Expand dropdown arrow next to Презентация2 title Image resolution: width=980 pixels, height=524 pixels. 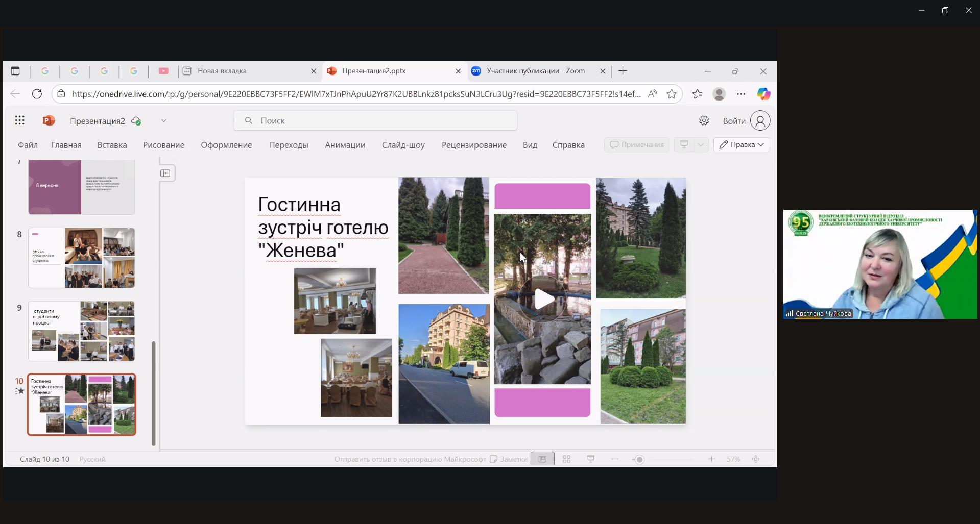coord(164,121)
